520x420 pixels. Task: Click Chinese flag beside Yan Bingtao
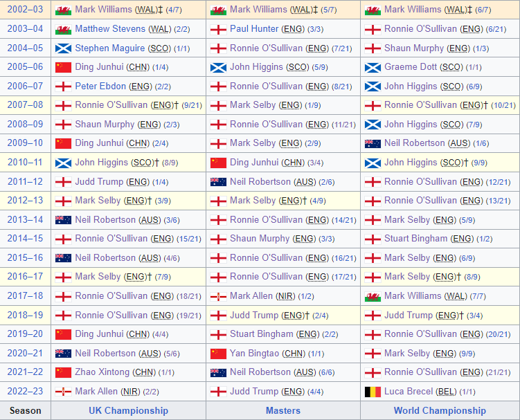(218, 354)
